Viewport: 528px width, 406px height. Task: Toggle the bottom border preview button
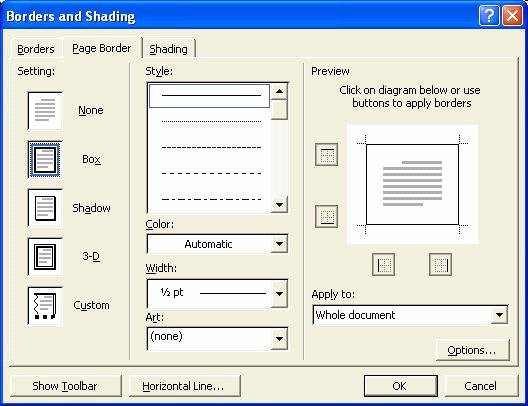(326, 216)
